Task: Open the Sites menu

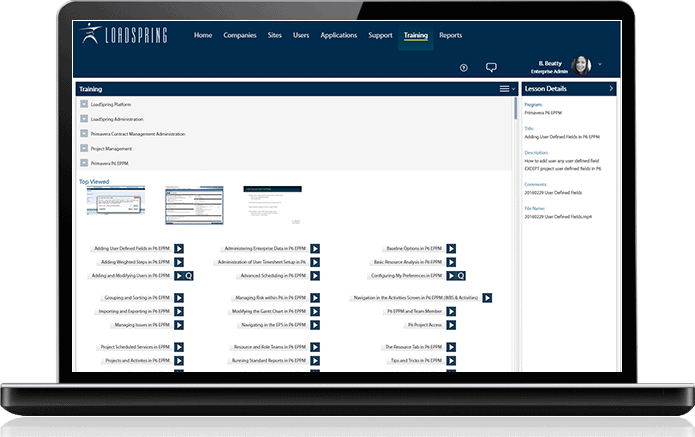Action: (274, 35)
